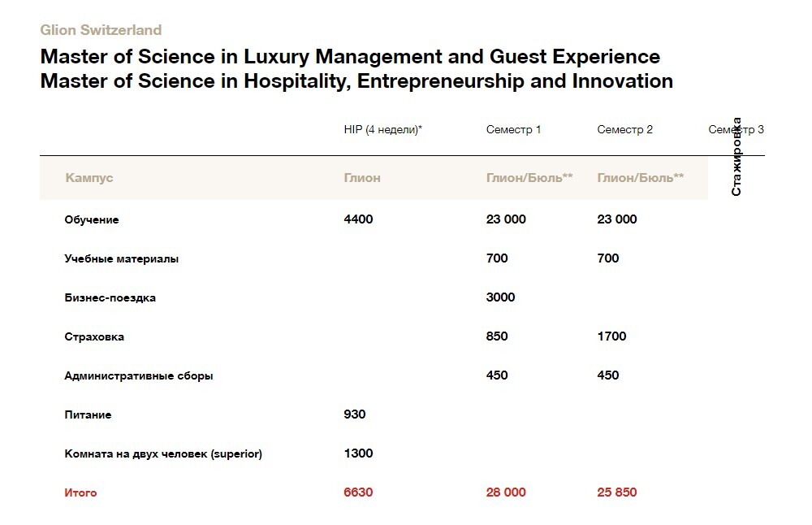Image resolution: width=812 pixels, height=525 pixels.
Task: Click the Кампус row label
Action: tap(89, 178)
